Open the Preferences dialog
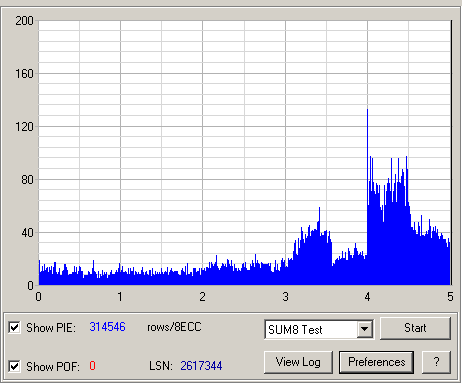 pyautogui.click(x=377, y=362)
